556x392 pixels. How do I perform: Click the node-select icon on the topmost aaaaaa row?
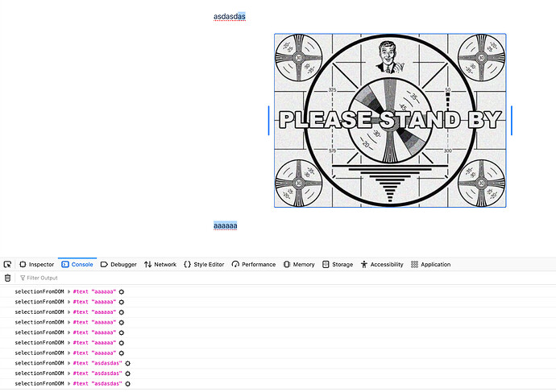point(122,292)
